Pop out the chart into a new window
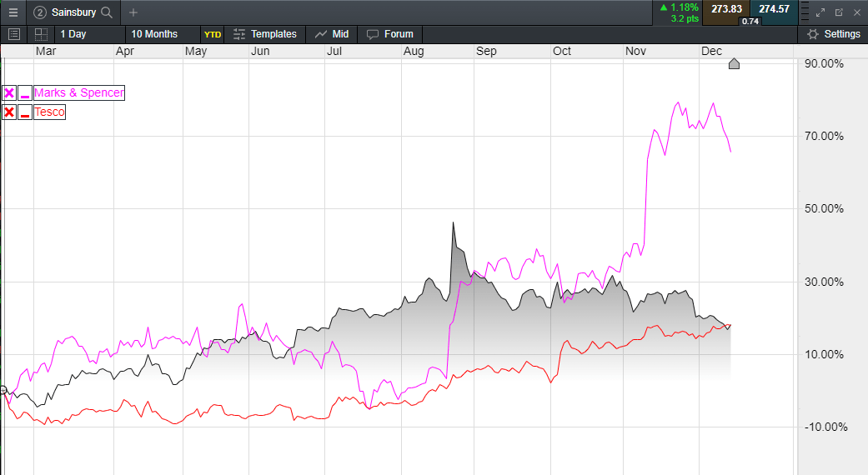The width and height of the screenshot is (868, 475). click(x=839, y=12)
